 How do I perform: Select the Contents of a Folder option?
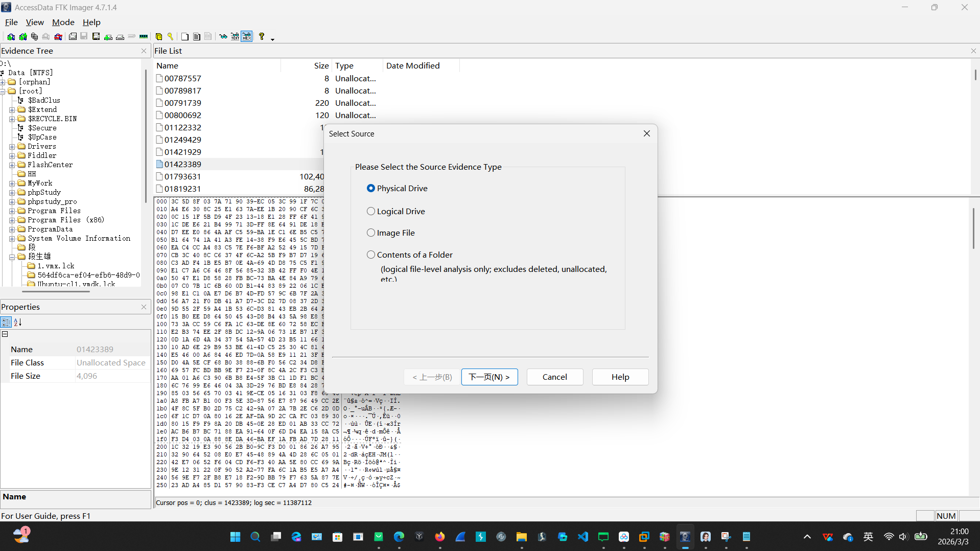[371, 255]
